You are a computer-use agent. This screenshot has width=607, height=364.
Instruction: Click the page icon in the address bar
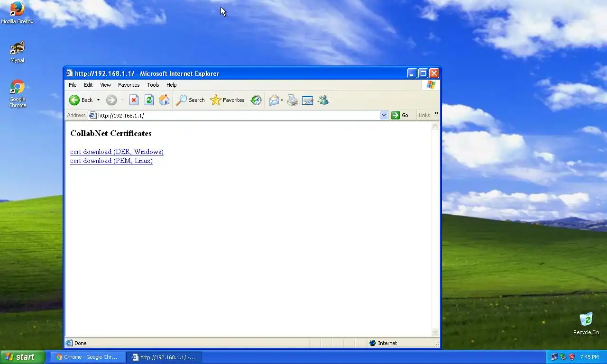pyautogui.click(x=92, y=115)
